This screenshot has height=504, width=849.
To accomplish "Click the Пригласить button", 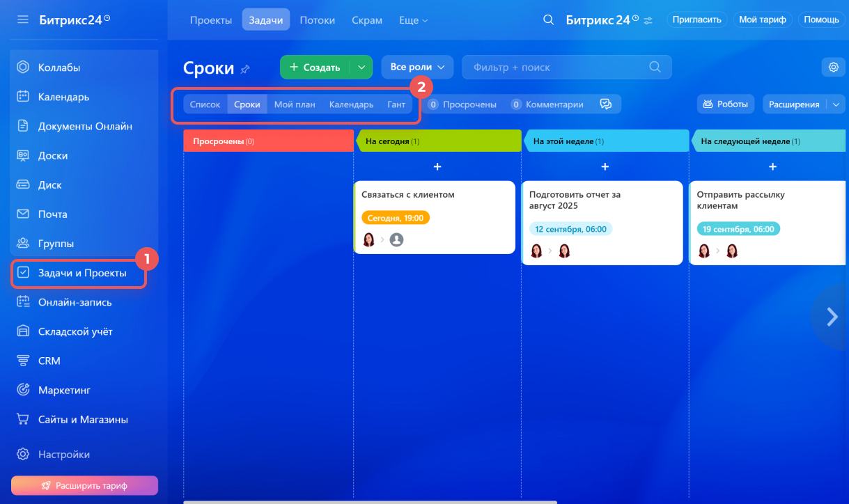I will [696, 19].
